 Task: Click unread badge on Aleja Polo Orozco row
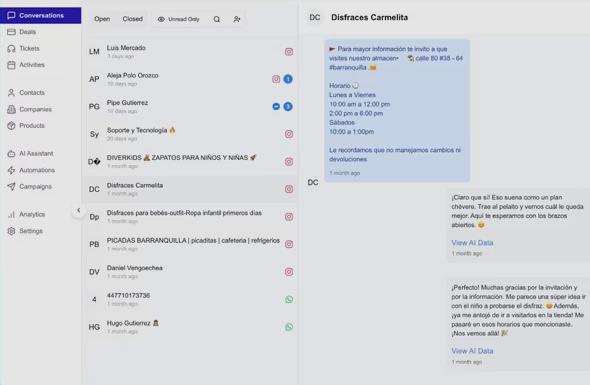(x=288, y=79)
